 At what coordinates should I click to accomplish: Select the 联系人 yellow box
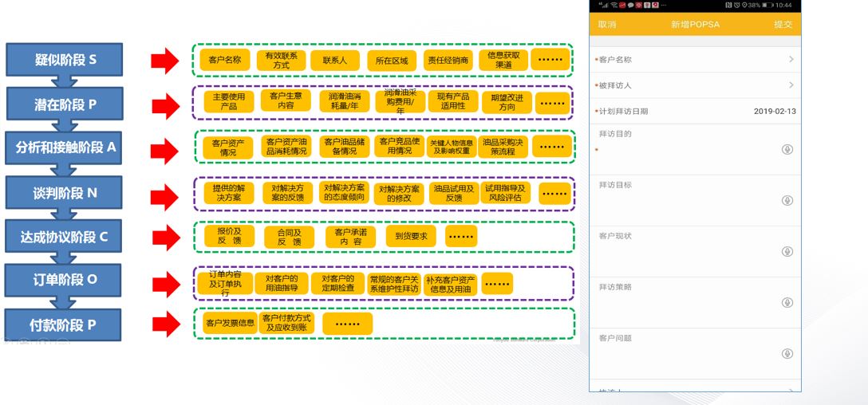[x=335, y=61]
